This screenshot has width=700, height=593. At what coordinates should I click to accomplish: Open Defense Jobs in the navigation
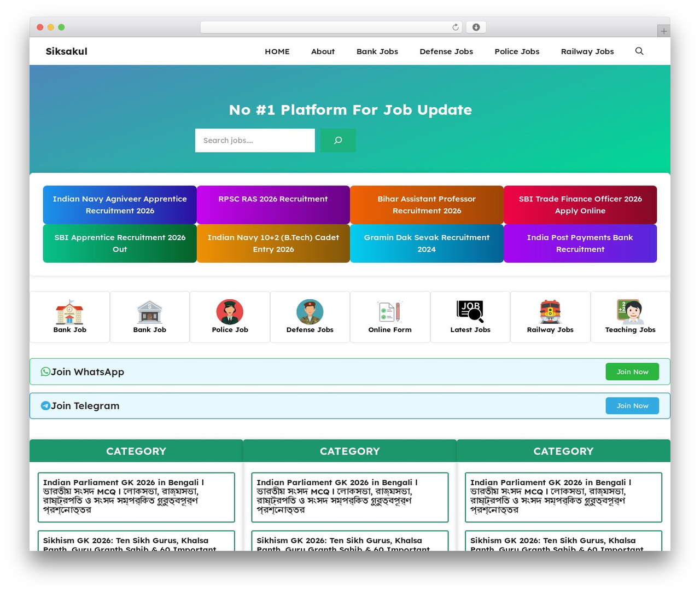point(446,51)
